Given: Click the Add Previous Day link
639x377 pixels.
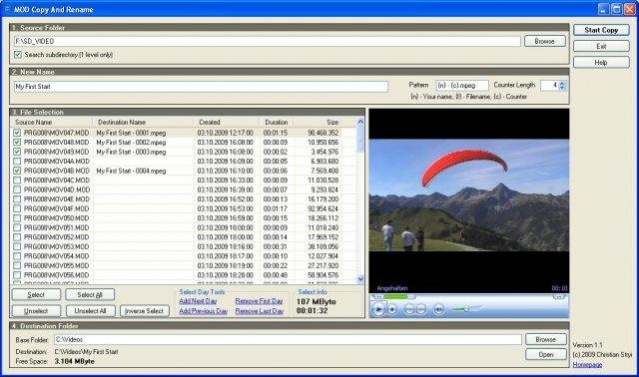Looking at the screenshot, I should pyautogui.click(x=203, y=311).
